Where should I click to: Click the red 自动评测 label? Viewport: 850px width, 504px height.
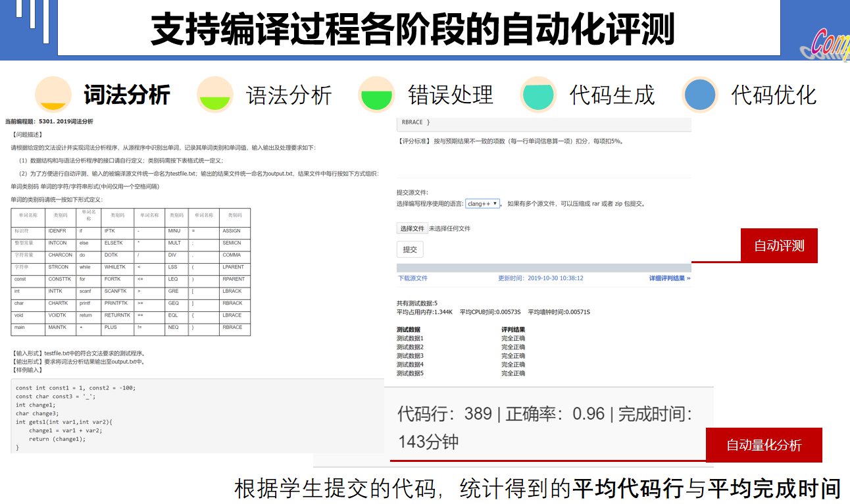click(779, 246)
